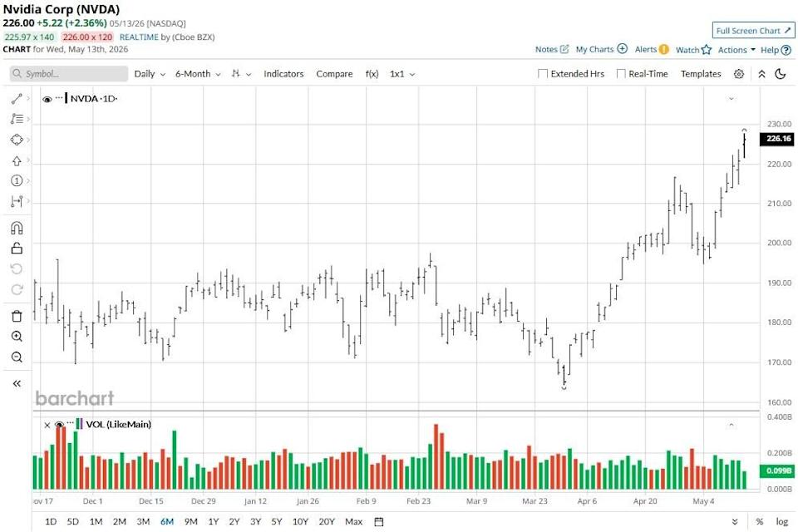Screen dimensions: 798x532
Task: Open My Charts
Action: [601, 49]
